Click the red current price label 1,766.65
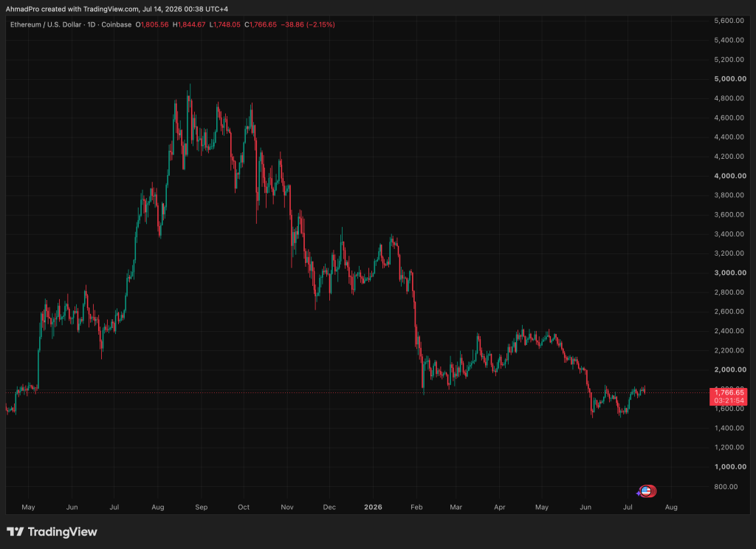Viewport: 756px width, 549px height. click(x=729, y=392)
